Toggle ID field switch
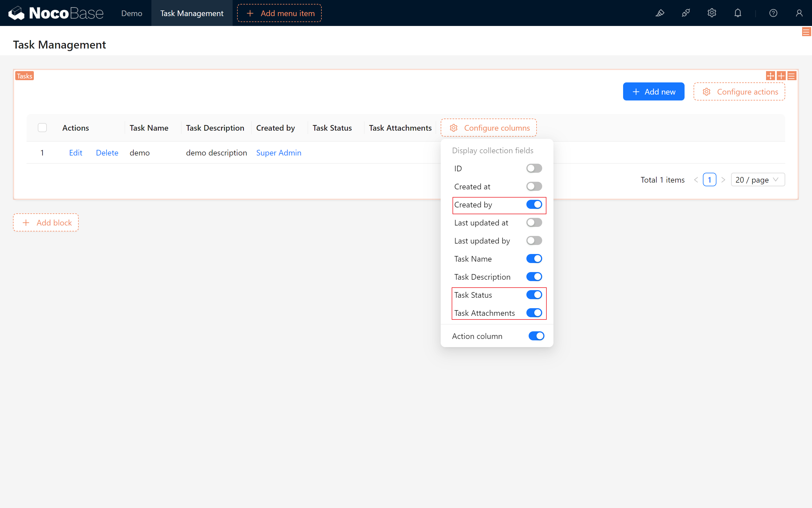Image resolution: width=812 pixels, height=508 pixels. [x=534, y=168]
